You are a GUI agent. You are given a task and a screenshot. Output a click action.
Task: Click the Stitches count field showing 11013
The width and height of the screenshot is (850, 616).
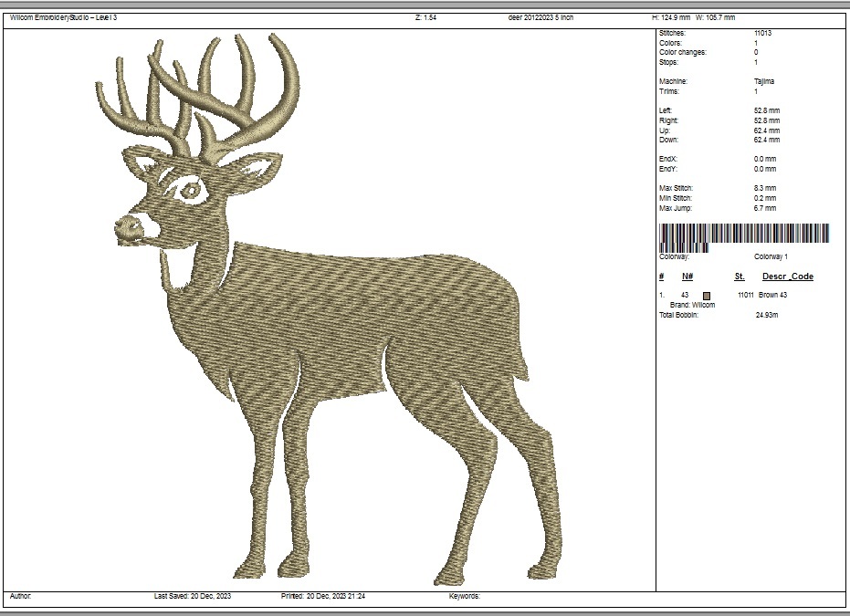(x=763, y=34)
